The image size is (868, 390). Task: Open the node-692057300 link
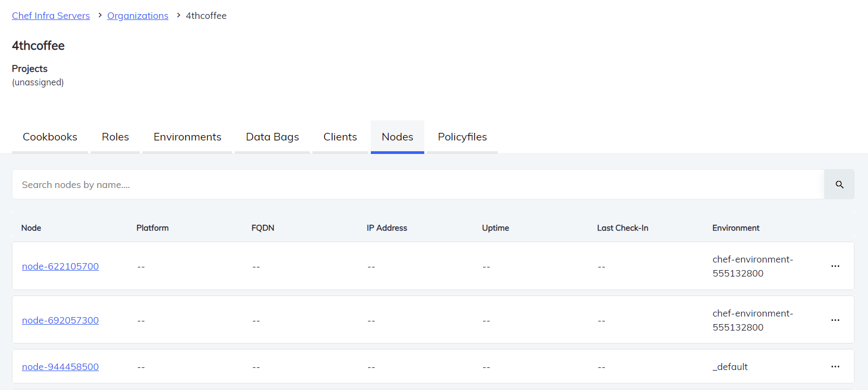60,320
